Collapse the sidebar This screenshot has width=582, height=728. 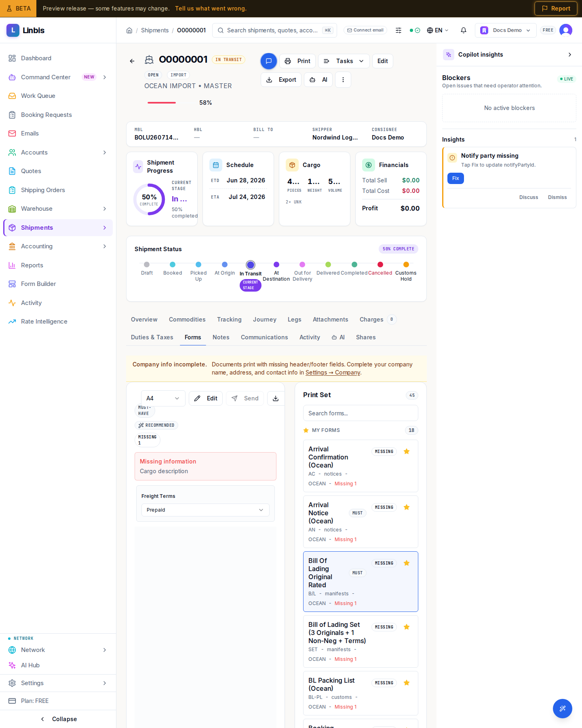point(58,719)
